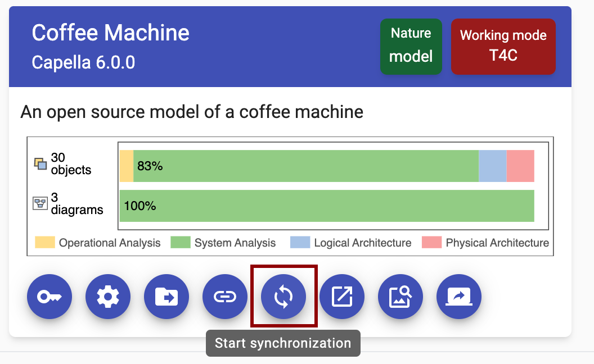Click the Physical Architecture pink legend swatch
The height and width of the screenshot is (364, 594).
coord(432,243)
